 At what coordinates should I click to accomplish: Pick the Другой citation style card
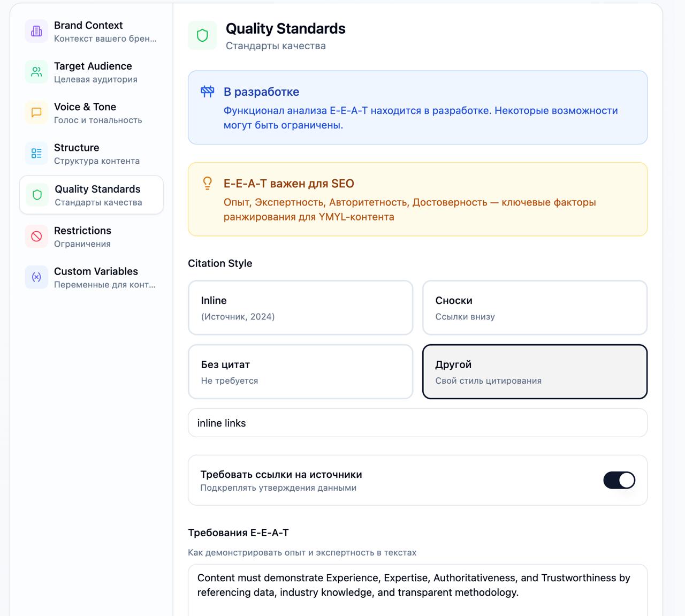[x=535, y=372]
